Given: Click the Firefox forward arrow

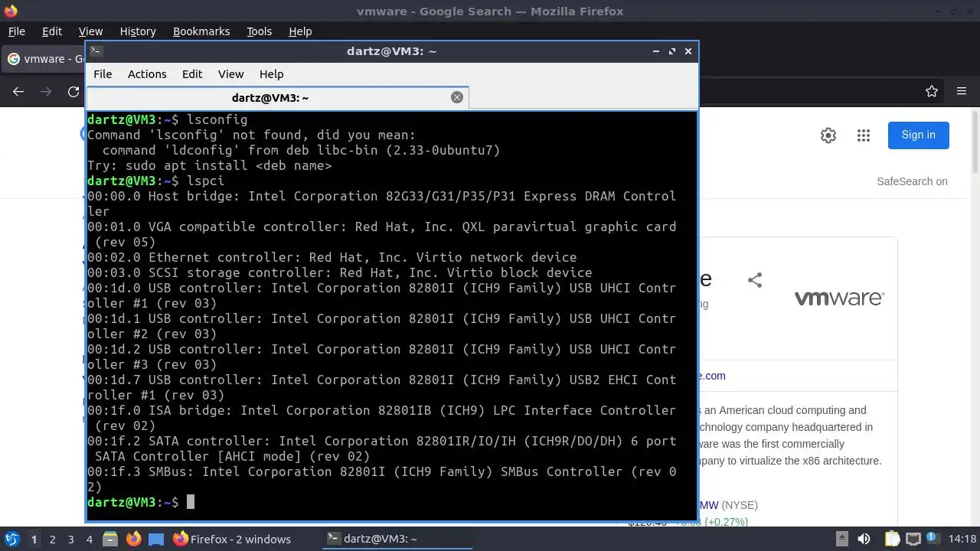Looking at the screenshot, I should click(x=46, y=91).
